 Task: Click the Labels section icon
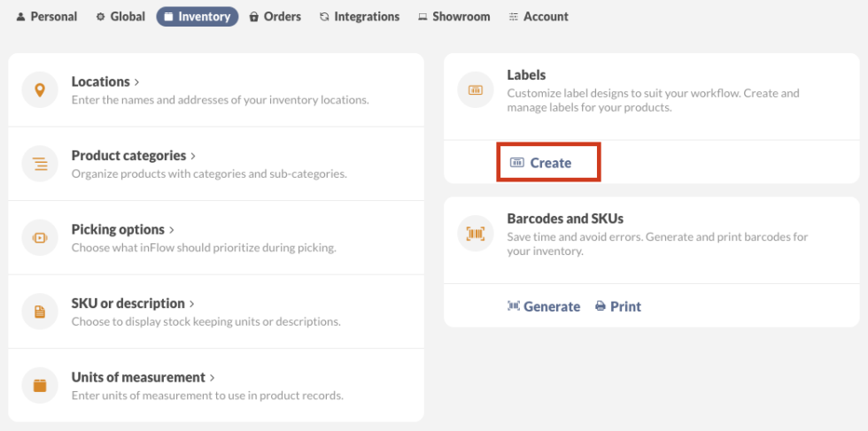coord(476,89)
